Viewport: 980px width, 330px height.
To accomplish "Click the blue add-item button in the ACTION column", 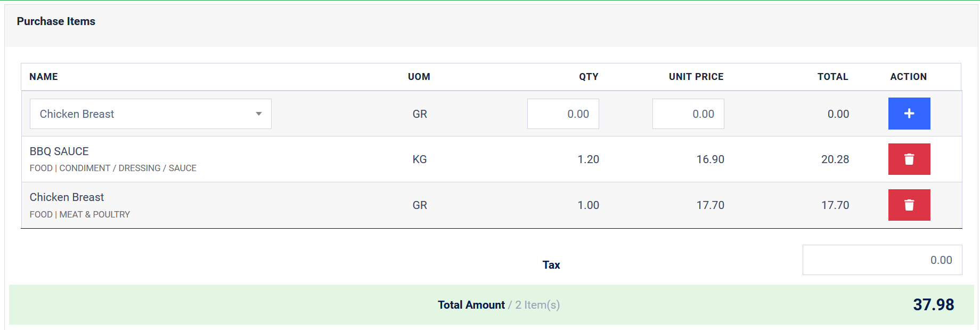I will coord(909,114).
